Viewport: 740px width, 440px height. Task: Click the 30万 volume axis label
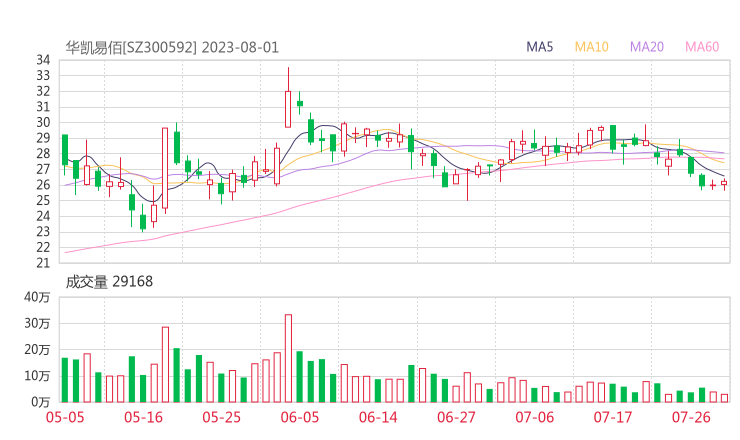[x=37, y=323]
